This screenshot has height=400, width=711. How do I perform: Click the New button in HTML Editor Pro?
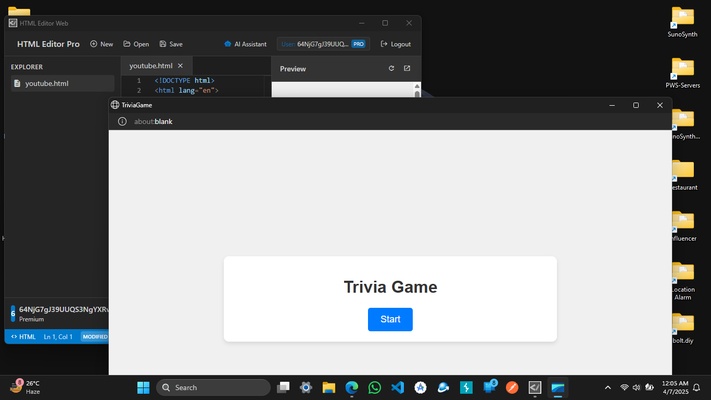tap(102, 44)
